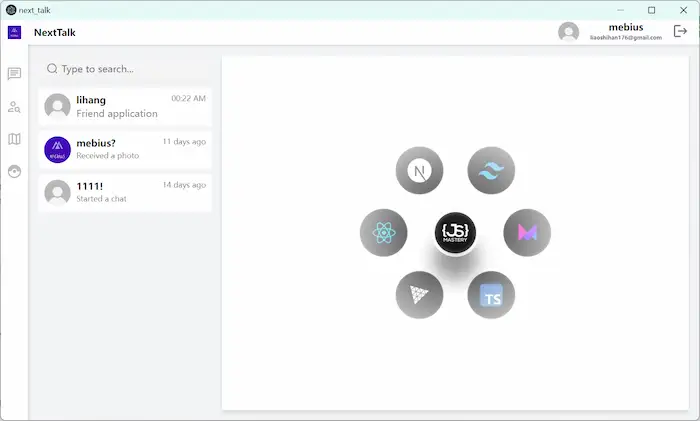
Task: Focus the Type to search field
Action: coord(125,69)
